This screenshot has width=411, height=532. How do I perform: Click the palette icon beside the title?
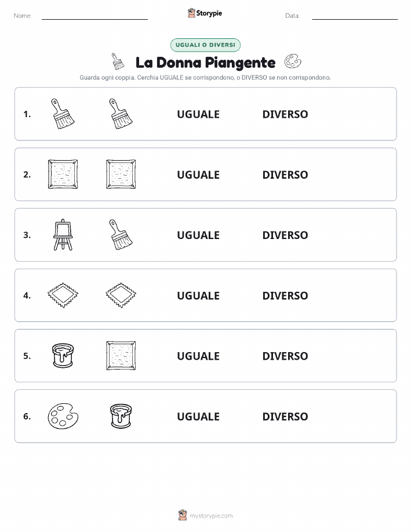tap(293, 61)
